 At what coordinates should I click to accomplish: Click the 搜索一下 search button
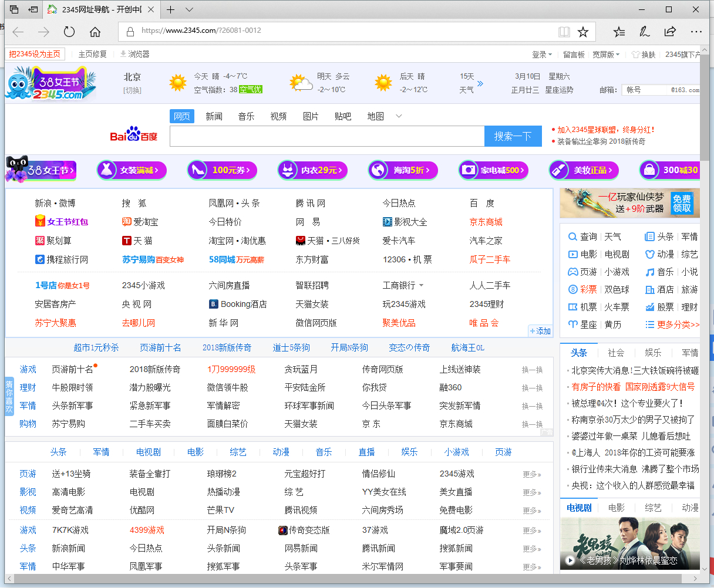513,136
